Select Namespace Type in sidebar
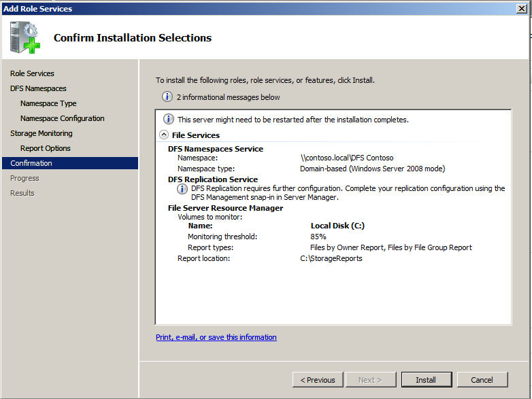This screenshot has width=532, height=399. [x=48, y=103]
